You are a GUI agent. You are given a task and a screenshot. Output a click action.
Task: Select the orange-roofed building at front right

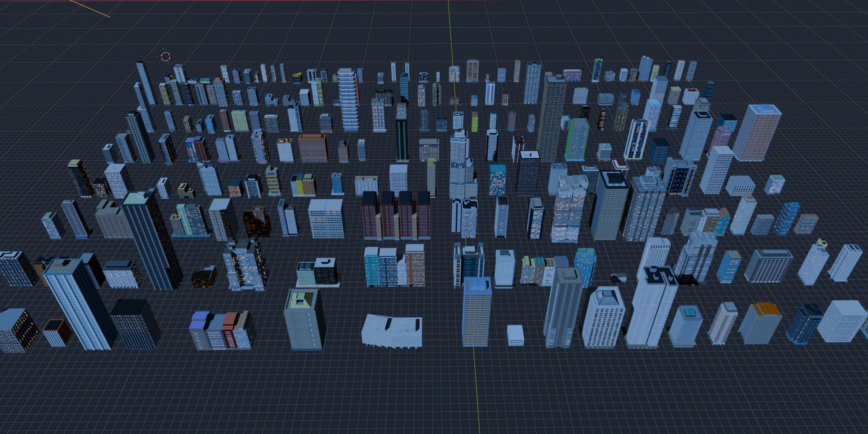[x=760, y=323]
